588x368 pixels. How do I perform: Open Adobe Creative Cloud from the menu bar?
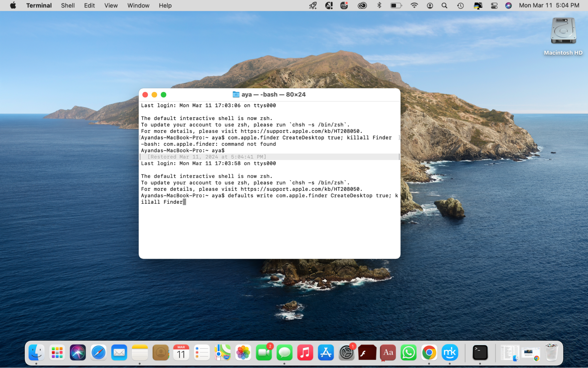pyautogui.click(x=362, y=5)
